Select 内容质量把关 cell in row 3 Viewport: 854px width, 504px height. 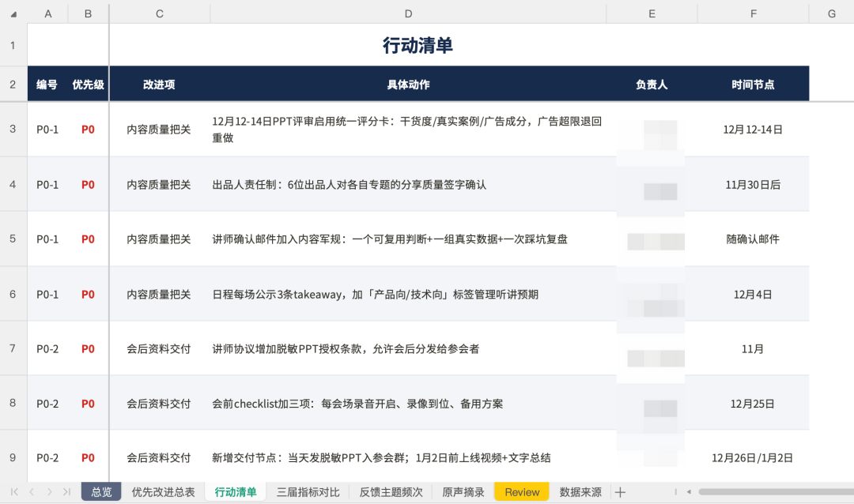[x=160, y=130]
